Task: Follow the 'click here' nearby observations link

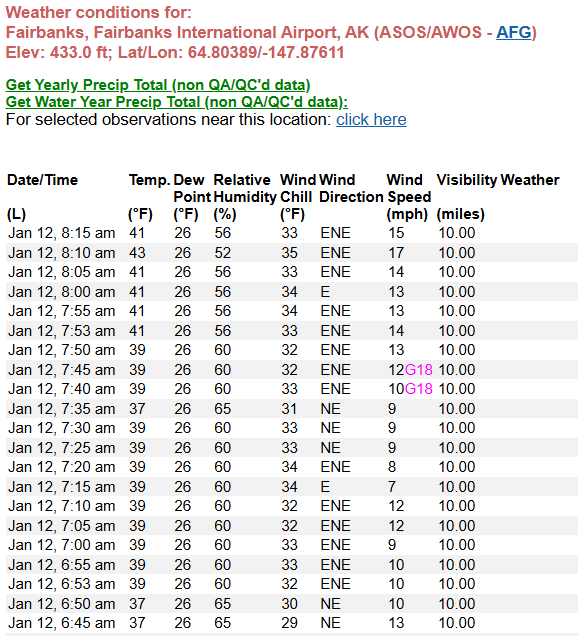Action: [x=371, y=120]
